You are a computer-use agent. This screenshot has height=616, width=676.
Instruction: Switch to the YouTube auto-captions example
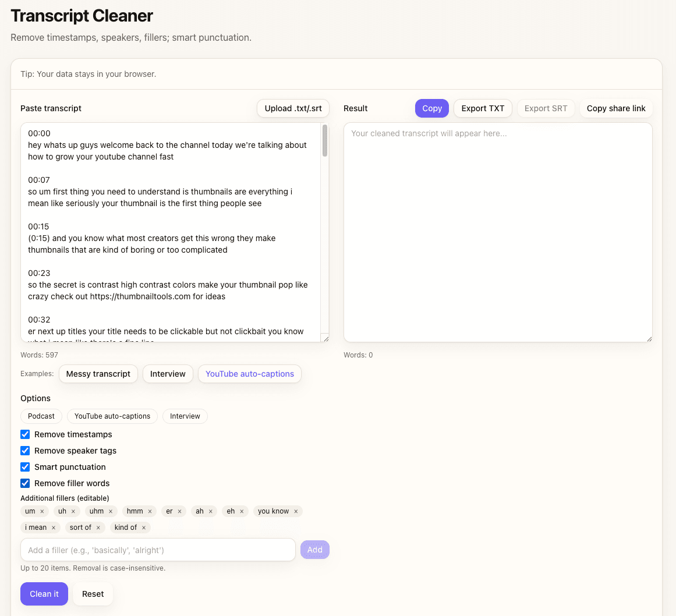tap(249, 374)
